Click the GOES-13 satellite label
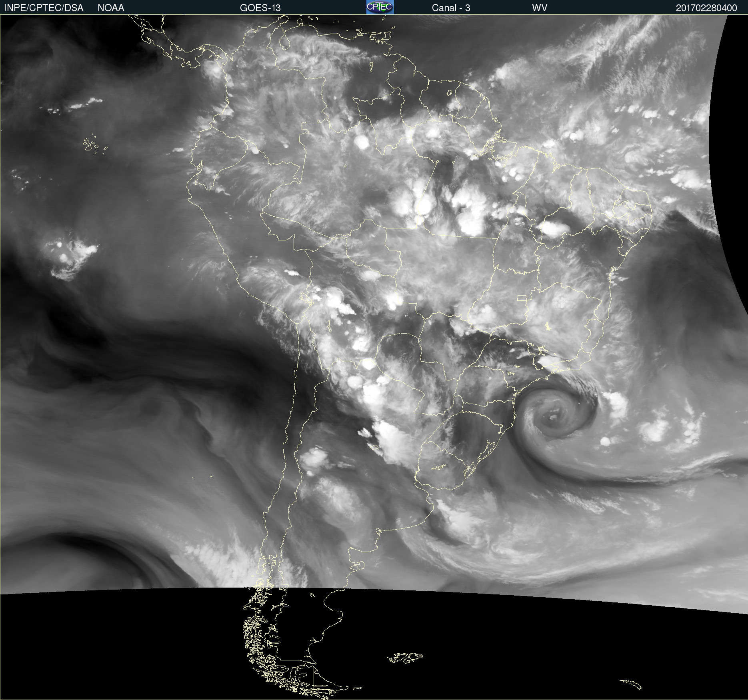 point(260,8)
